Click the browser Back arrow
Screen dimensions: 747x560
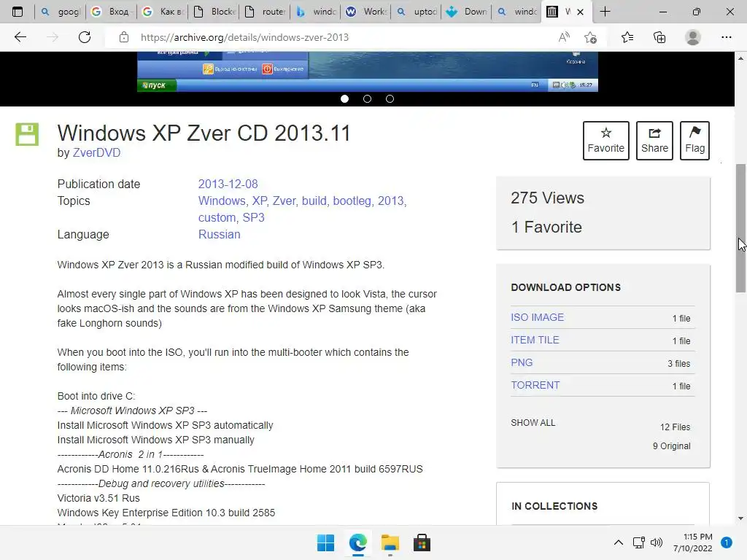[x=20, y=37]
